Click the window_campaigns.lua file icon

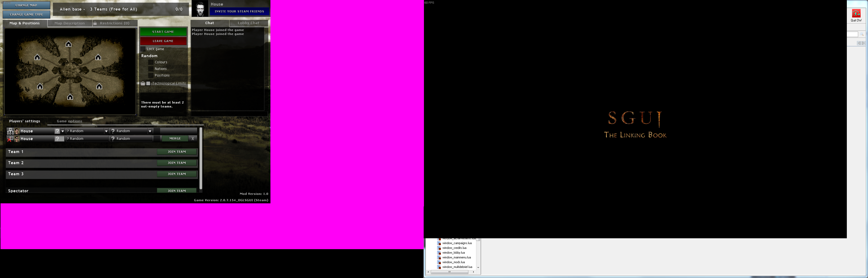[x=439, y=243]
